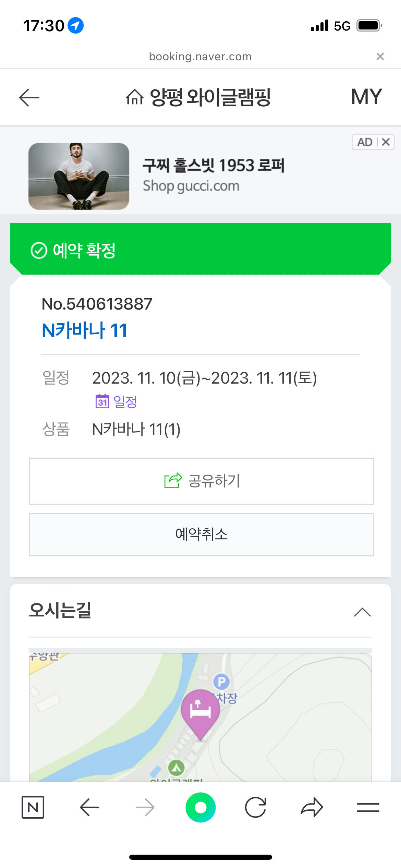Open Naver home from bottom toolbar
The height and width of the screenshot is (868, 401).
pos(33,807)
